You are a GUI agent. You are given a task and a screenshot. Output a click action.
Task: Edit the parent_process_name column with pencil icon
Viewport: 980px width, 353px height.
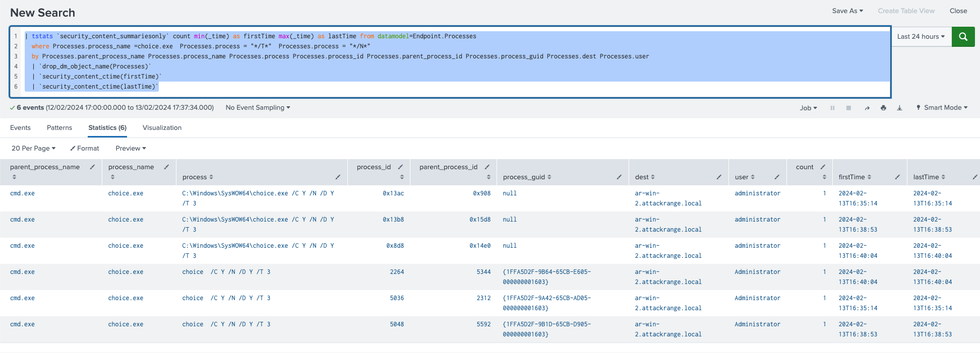[x=92, y=167]
